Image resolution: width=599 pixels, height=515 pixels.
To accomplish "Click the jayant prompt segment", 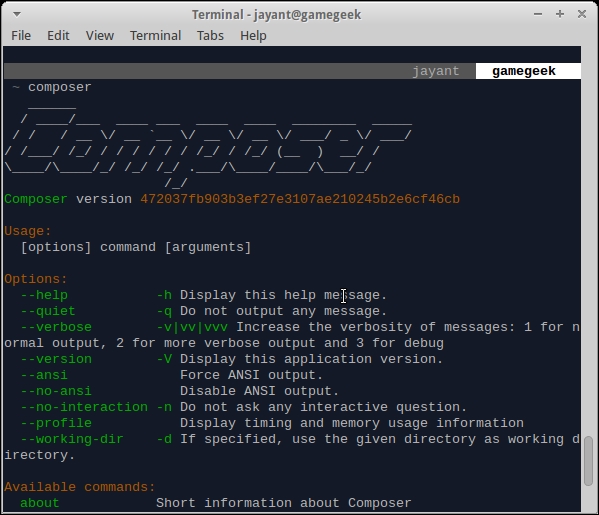I will tap(435, 71).
